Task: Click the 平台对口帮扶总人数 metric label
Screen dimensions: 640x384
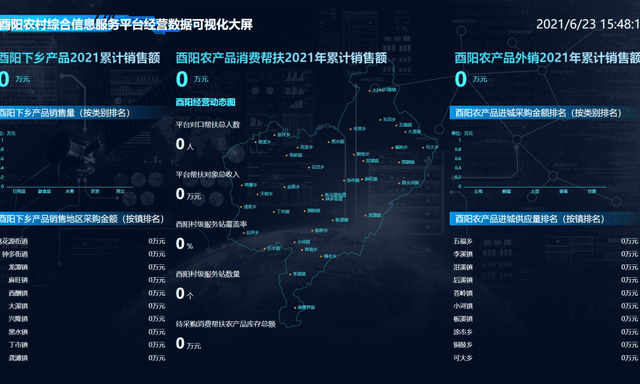Action: click(x=208, y=124)
